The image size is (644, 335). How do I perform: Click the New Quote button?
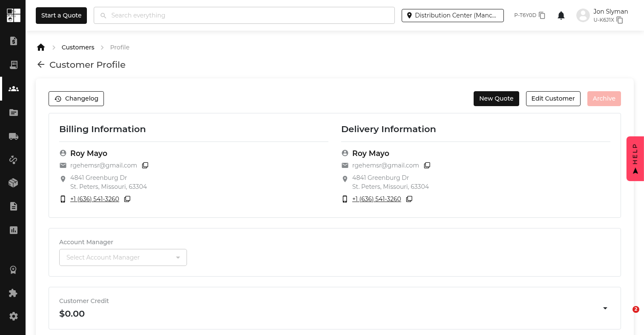click(496, 98)
